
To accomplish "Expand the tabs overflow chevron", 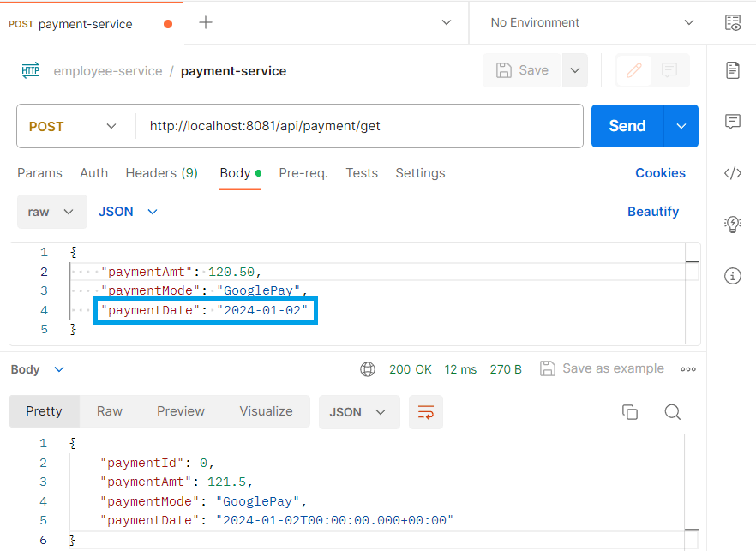I will [x=447, y=22].
